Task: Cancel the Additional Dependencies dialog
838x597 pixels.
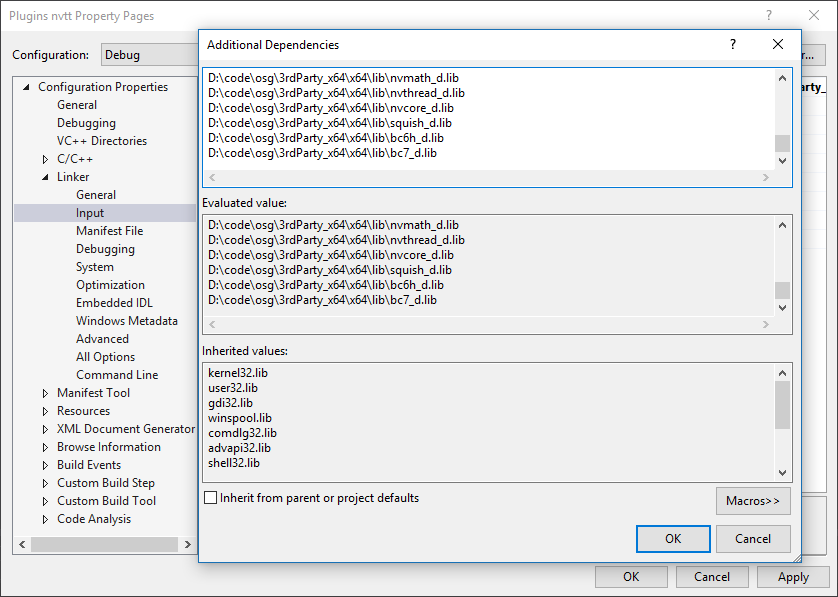Action: point(751,538)
